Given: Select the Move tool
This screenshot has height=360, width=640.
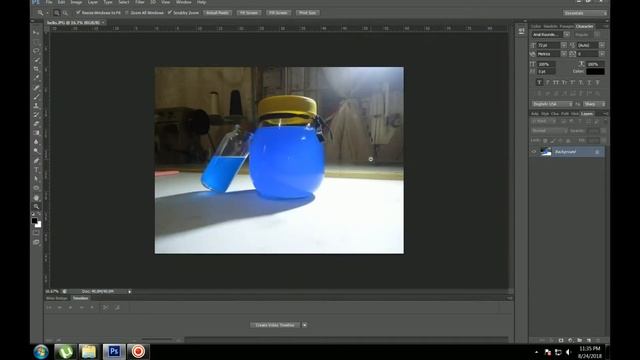Looking at the screenshot, I should (x=36, y=32).
